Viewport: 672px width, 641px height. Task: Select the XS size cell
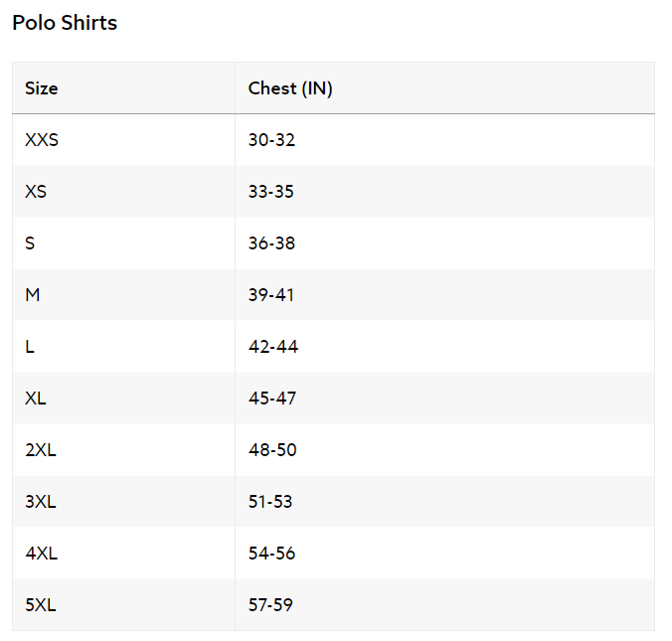(36, 192)
